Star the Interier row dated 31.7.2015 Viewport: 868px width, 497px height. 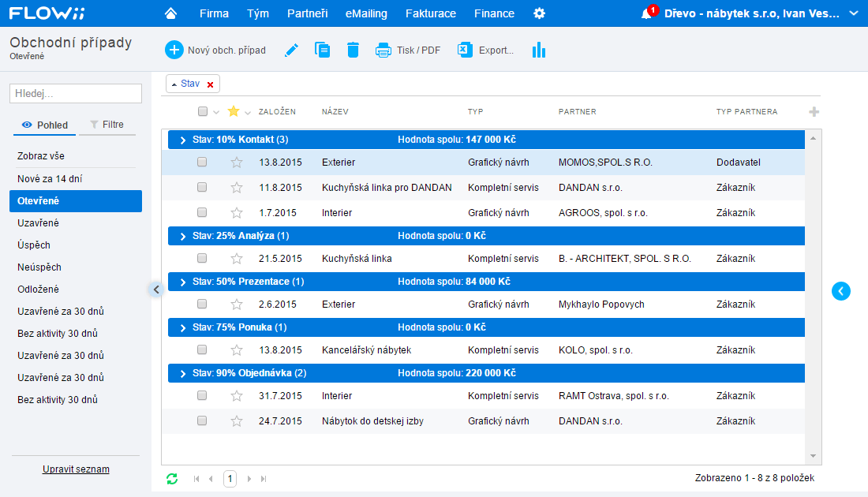click(237, 396)
